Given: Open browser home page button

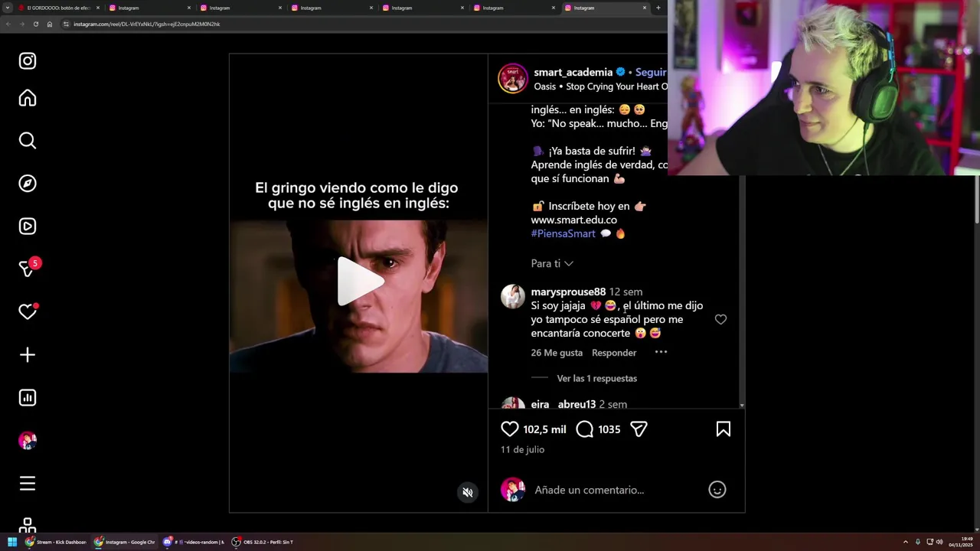Looking at the screenshot, I should [49, 24].
